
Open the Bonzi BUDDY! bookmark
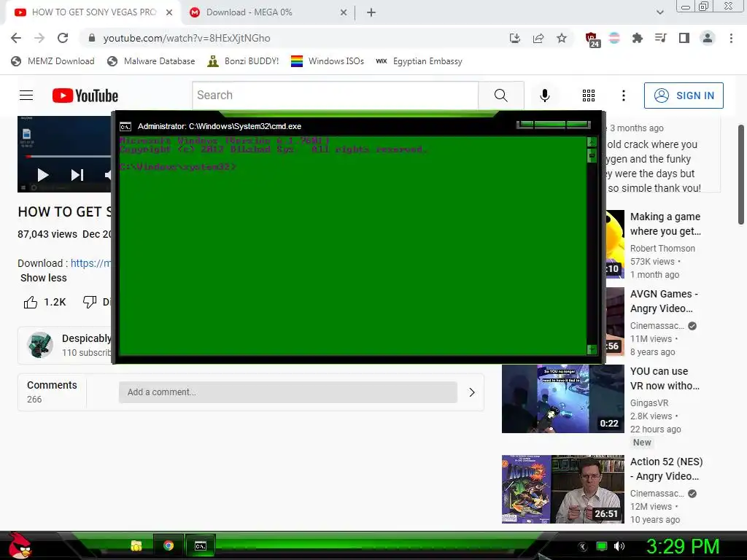pos(243,61)
